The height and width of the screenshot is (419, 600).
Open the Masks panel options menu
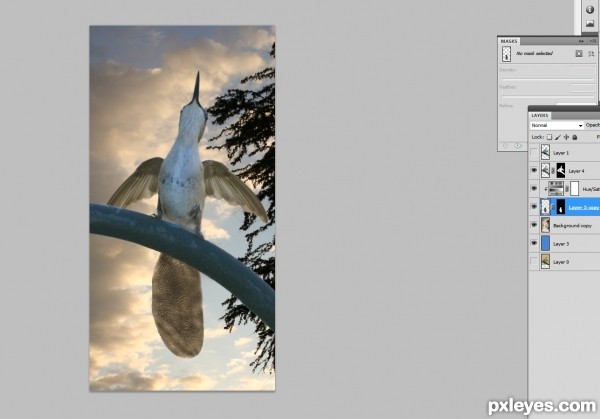click(x=593, y=41)
